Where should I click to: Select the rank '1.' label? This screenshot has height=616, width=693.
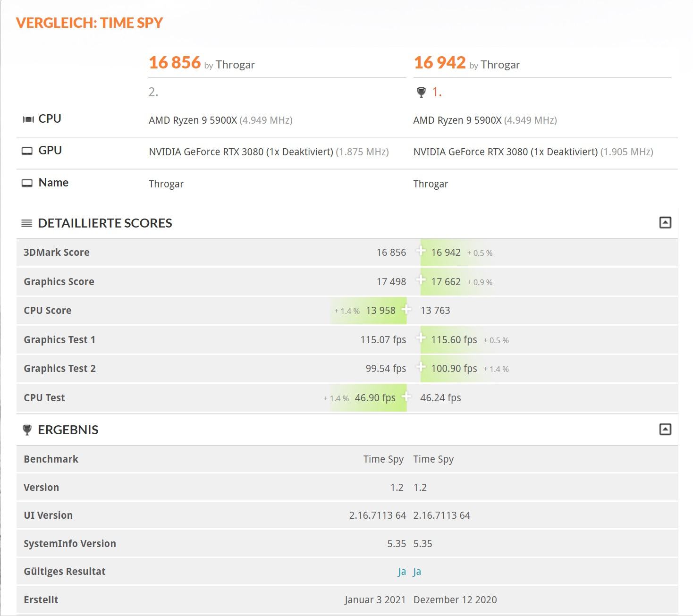(x=437, y=92)
